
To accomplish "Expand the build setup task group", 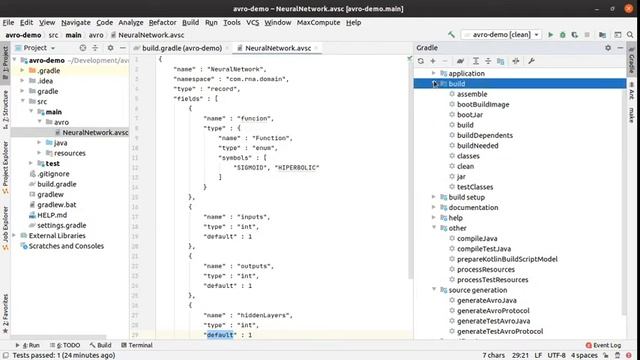I will tap(434, 197).
